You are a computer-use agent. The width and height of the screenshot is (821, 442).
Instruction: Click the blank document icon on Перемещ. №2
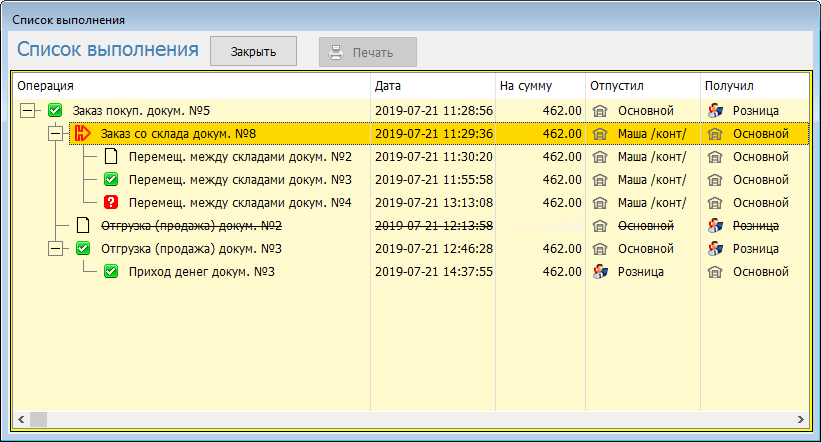coord(111,157)
